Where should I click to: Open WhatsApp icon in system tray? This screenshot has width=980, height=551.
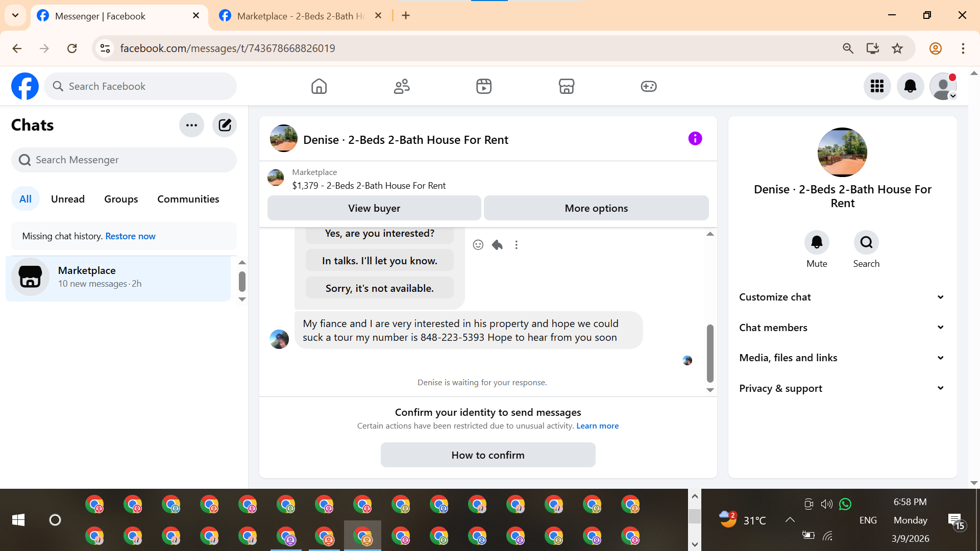pos(845,504)
